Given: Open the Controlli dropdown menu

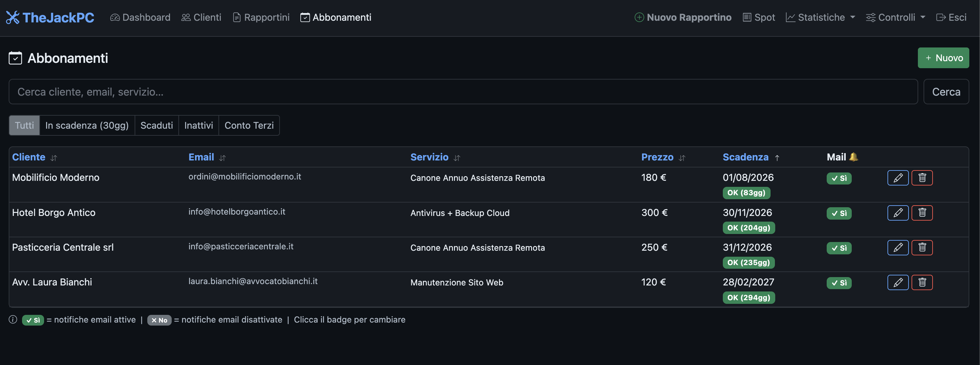Looking at the screenshot, I should click(895, 17).
